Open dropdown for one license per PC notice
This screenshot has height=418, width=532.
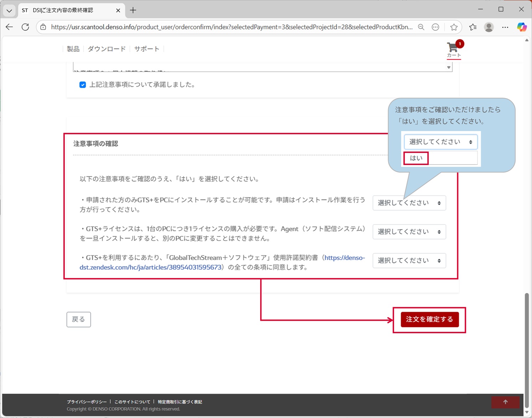tap(409, 232)
